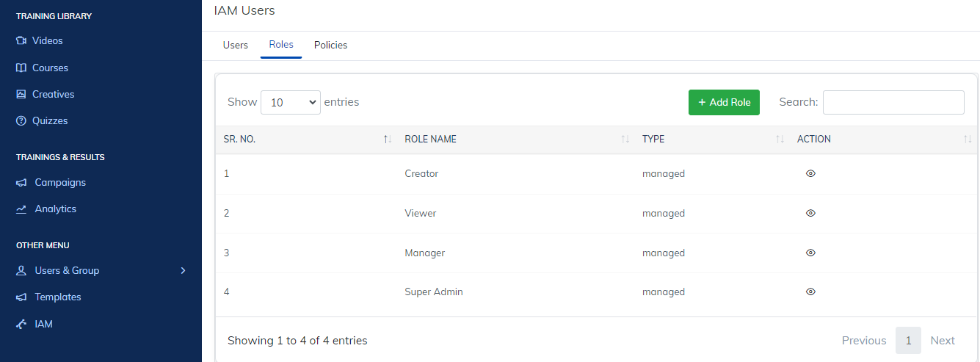The image size is (980, 362).
Task: View the Super Admin role eye icon
Action: 810,292
